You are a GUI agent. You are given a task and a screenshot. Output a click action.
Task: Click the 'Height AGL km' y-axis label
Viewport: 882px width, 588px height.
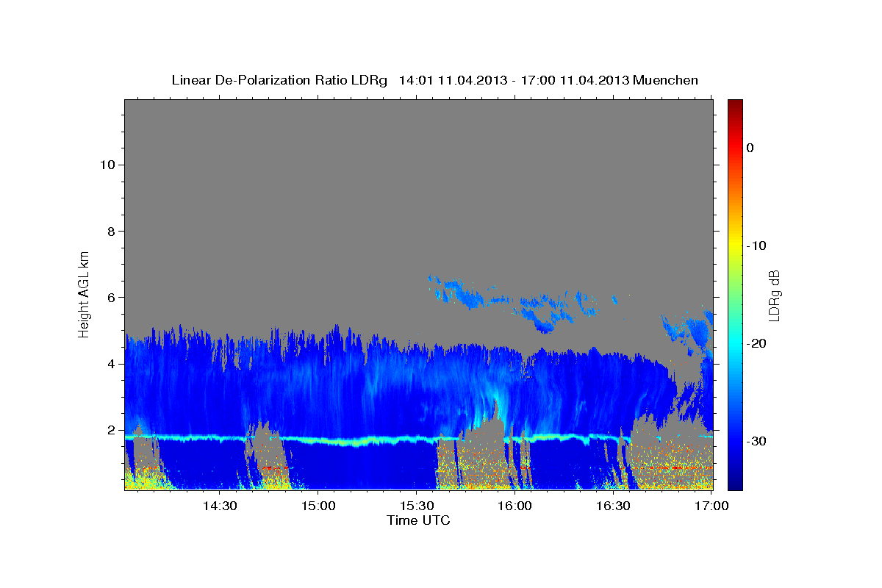click(x=84, y=295)
